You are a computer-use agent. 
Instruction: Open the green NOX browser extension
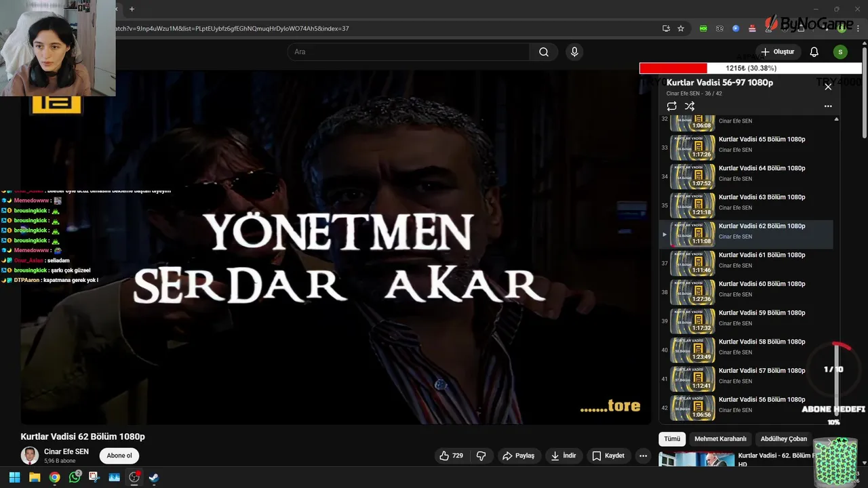[703, 28]
